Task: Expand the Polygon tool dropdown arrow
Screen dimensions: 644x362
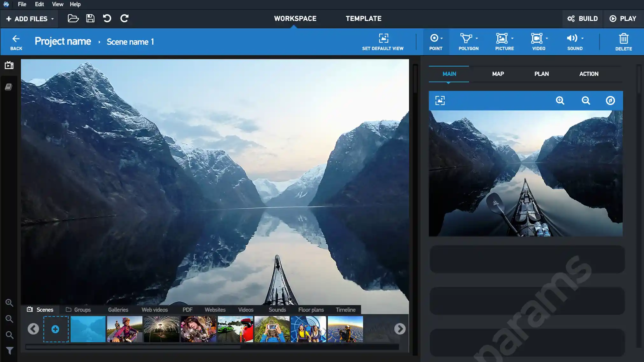Action: (x=477, y=38)
